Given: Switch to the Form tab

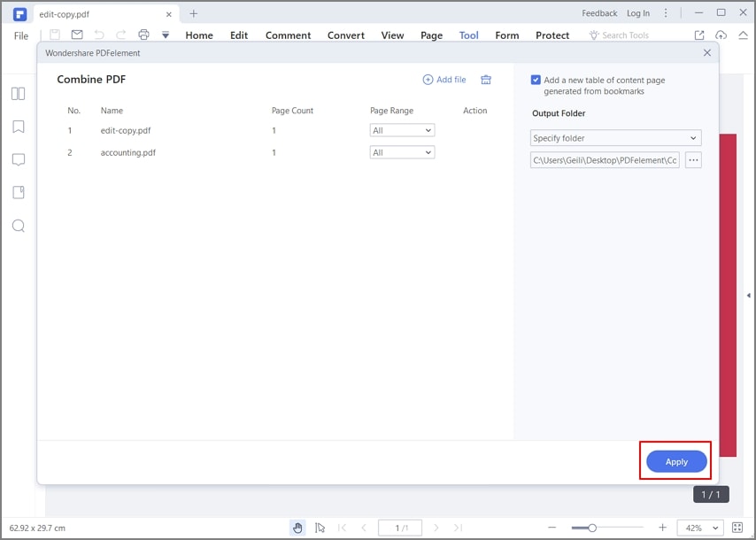Looking at the screenshot, I should click(506, 35).
